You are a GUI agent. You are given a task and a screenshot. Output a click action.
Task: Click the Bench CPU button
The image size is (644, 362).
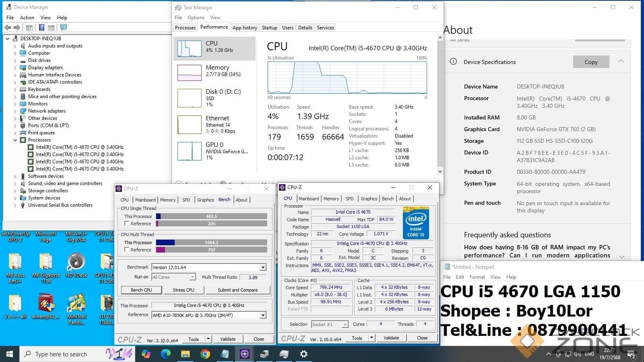click(x=142, y=290)
